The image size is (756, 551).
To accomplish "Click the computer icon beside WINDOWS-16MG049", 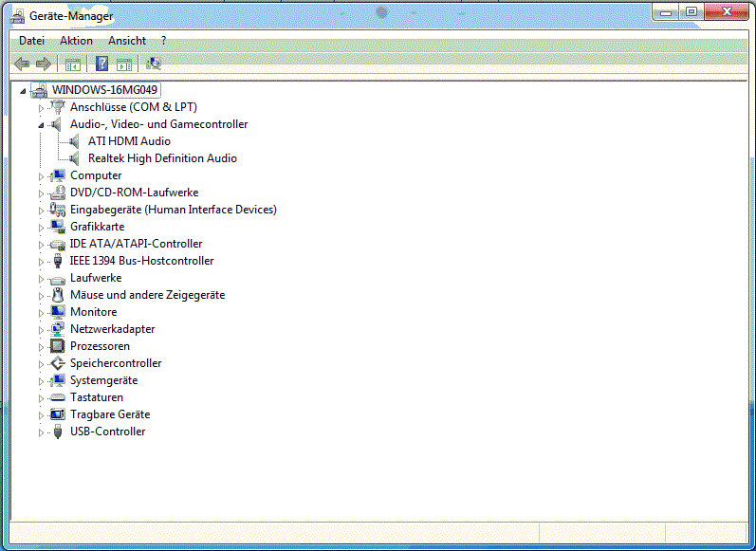I will [x=40, y=90].
